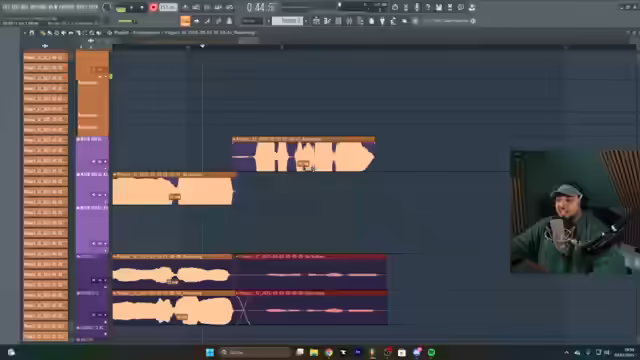This screenshot has height=360, width=640.
Task: Open the playlist view icon in toolbar
Action: [x=316, y=21]
